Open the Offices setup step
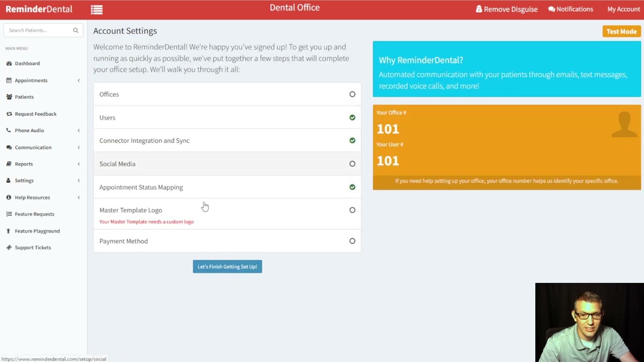Viewport: 644px width, 362px height. click(227, 94)
